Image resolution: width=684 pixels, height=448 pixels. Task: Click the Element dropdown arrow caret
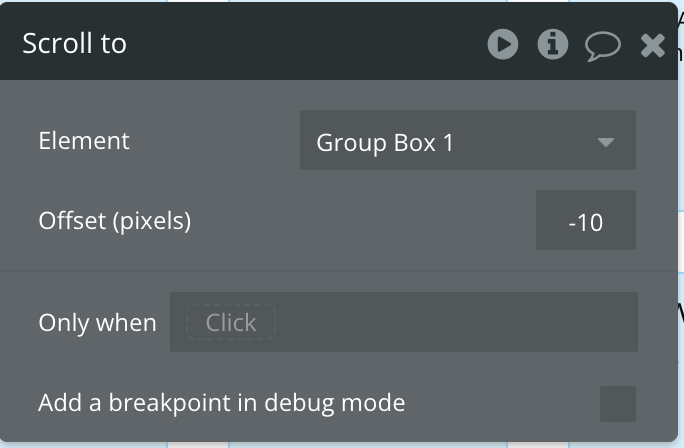(x=605, y=142)
